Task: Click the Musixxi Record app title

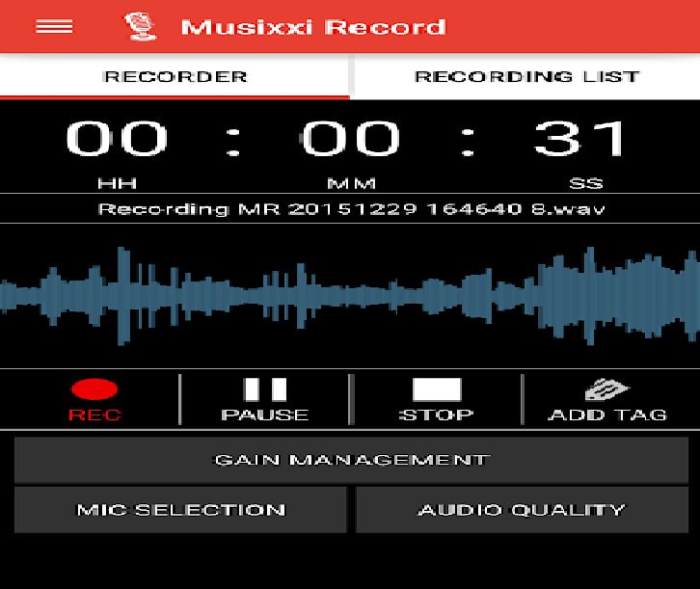Action: point(313,27)
